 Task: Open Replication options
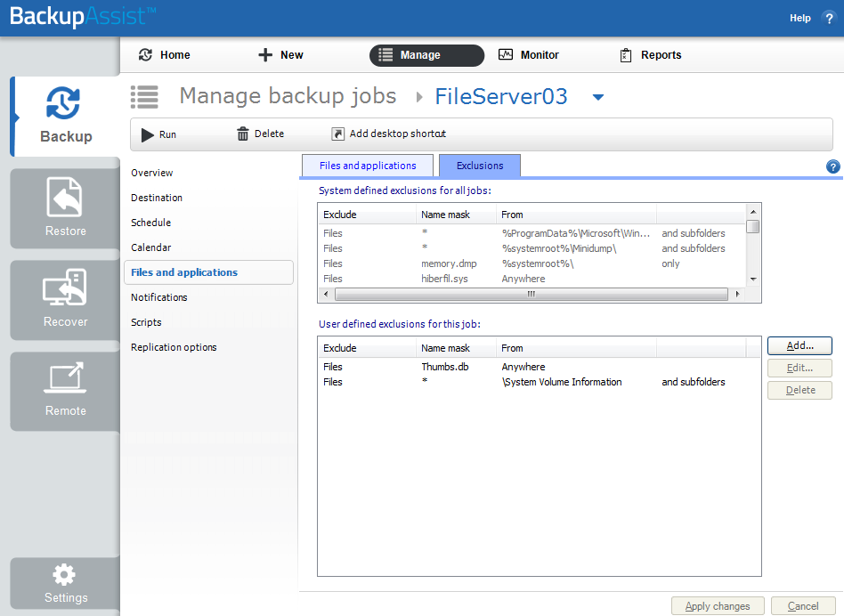pyautogui.click(x=174, y=347)
